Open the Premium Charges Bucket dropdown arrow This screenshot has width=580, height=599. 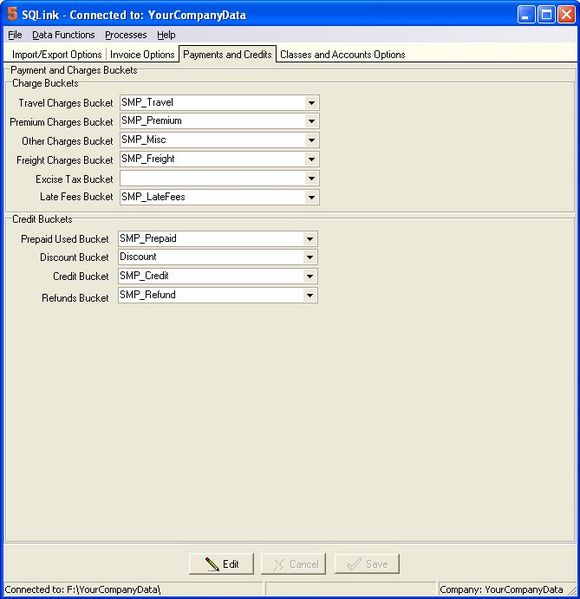tap(311, 121)
